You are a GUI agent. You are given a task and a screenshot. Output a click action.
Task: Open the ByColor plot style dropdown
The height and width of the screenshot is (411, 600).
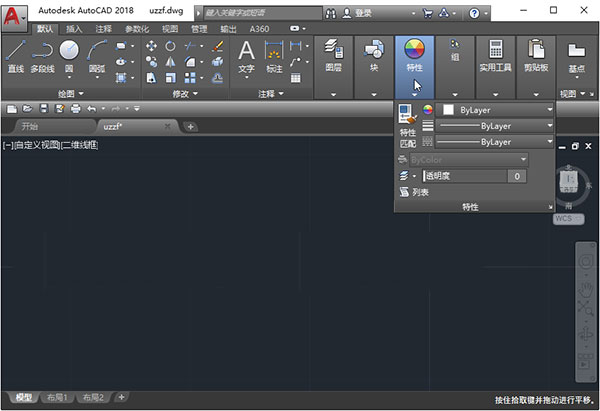468,159
